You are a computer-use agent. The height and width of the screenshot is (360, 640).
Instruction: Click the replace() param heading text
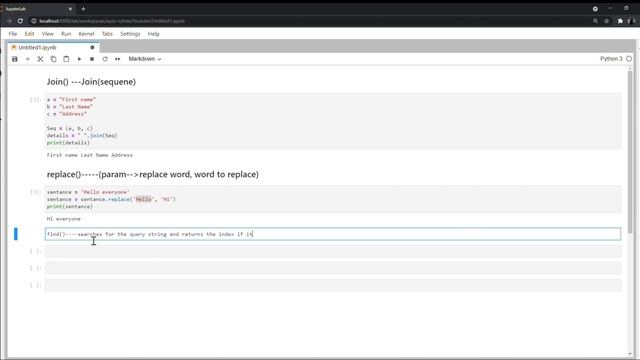tap(153, 174)
